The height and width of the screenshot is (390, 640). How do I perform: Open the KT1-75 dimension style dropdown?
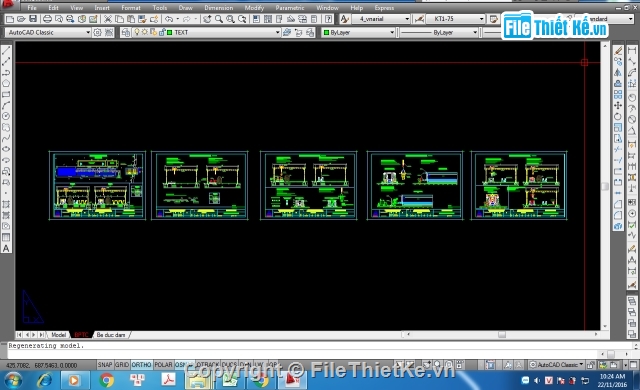[x=455, y=19]
